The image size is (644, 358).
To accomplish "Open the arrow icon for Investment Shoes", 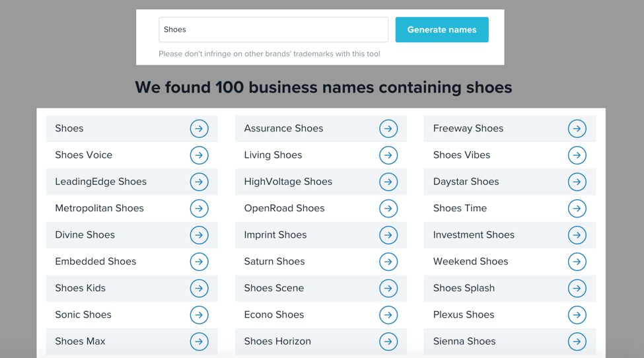I will [577, 235].
